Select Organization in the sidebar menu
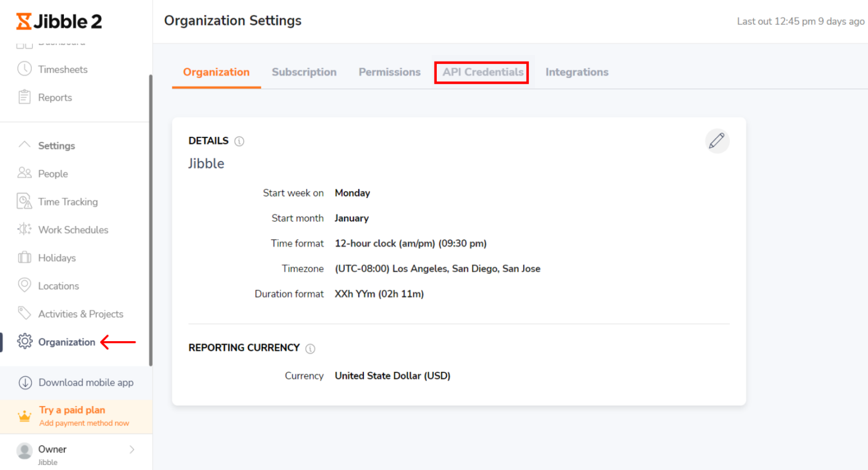 click(67, 342)
